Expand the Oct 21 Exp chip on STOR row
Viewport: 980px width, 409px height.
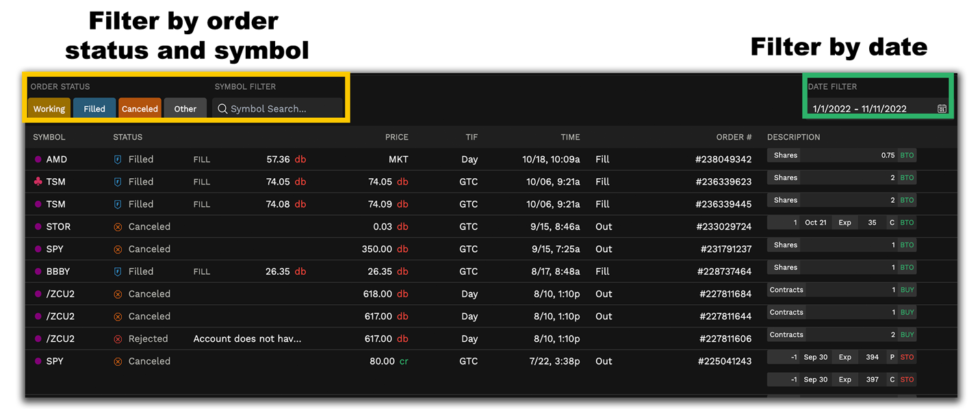coord(815,222)
